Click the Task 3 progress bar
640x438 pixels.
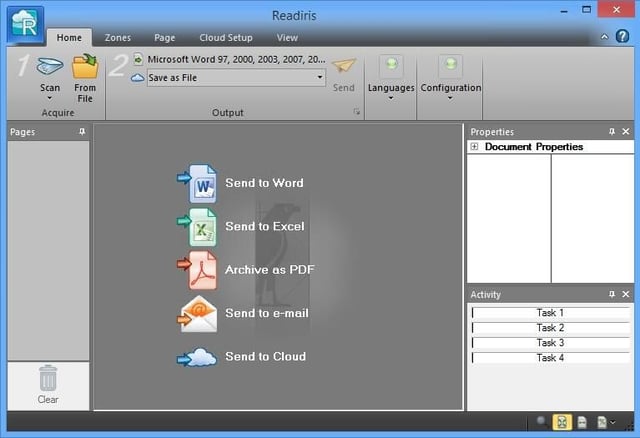pyautogui.click(x=551, y=343)
